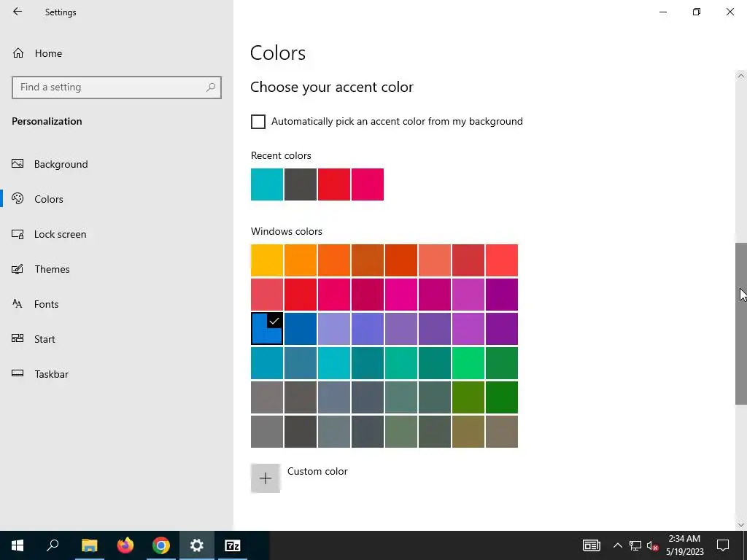The width and height of the screenshot is (747, 560).
Task: Pick the pink-red recent color swatch
Action: [368, 184]
